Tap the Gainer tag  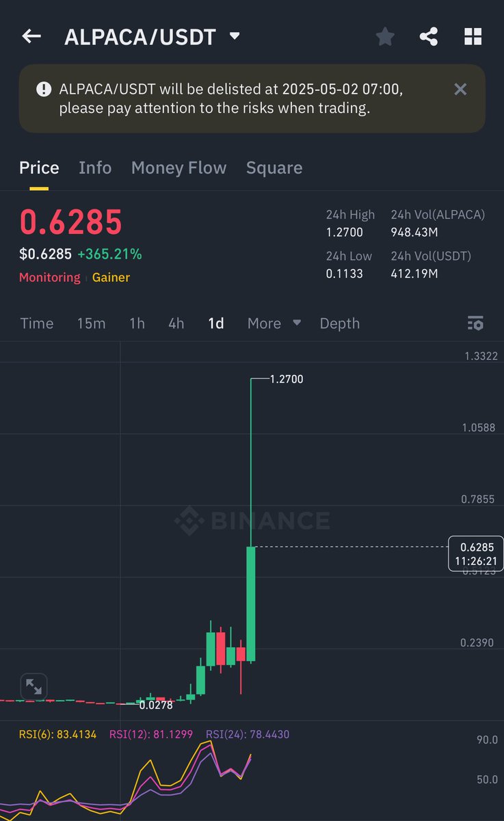(111, 277)
